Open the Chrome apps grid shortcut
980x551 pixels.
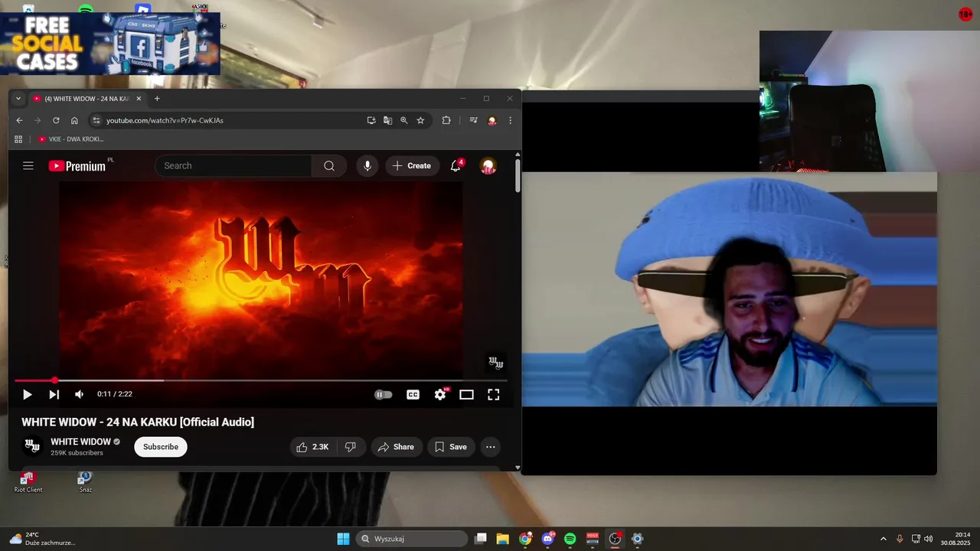click(x=18, y=139)
